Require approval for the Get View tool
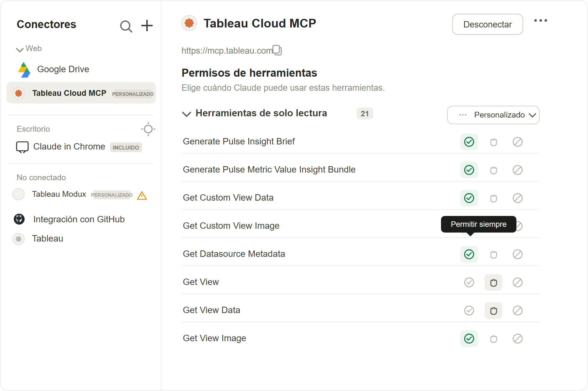The width and height of the screenshot is (588, 391). 493,282
